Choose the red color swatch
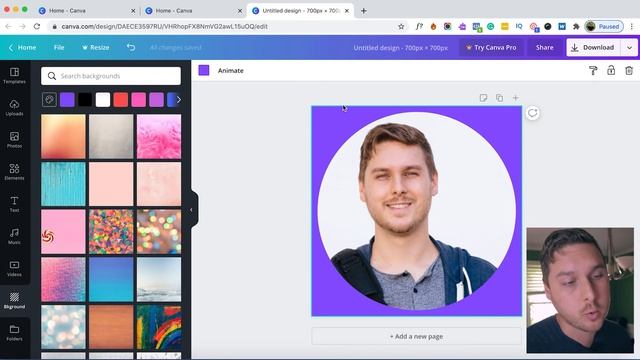Viewport: 640px width, 360px height. click(121, 100)
